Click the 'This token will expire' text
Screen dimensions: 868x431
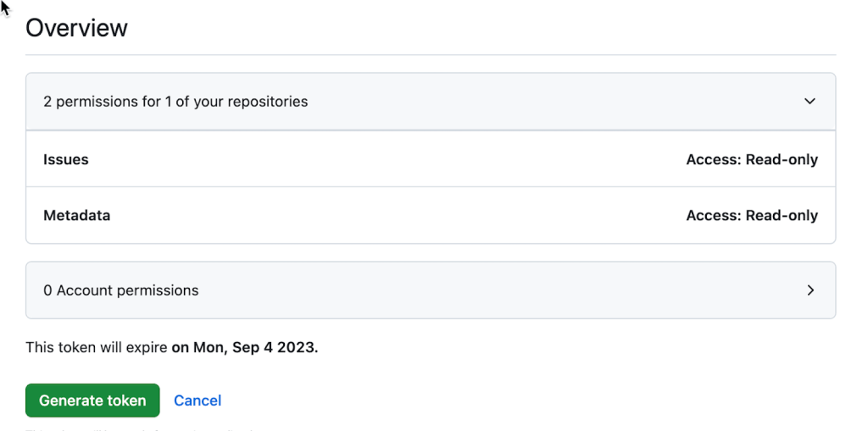[x=97, y=347]
